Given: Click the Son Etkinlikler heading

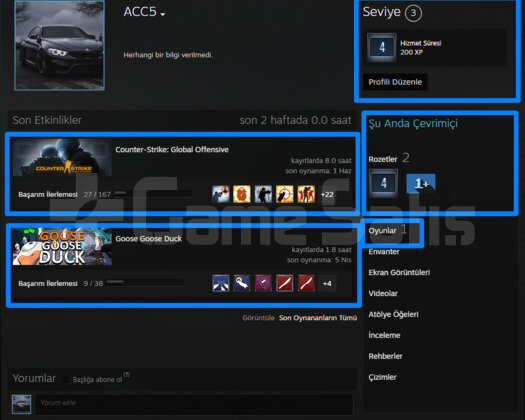Looking at the screenshot, I should pos(47,120).
